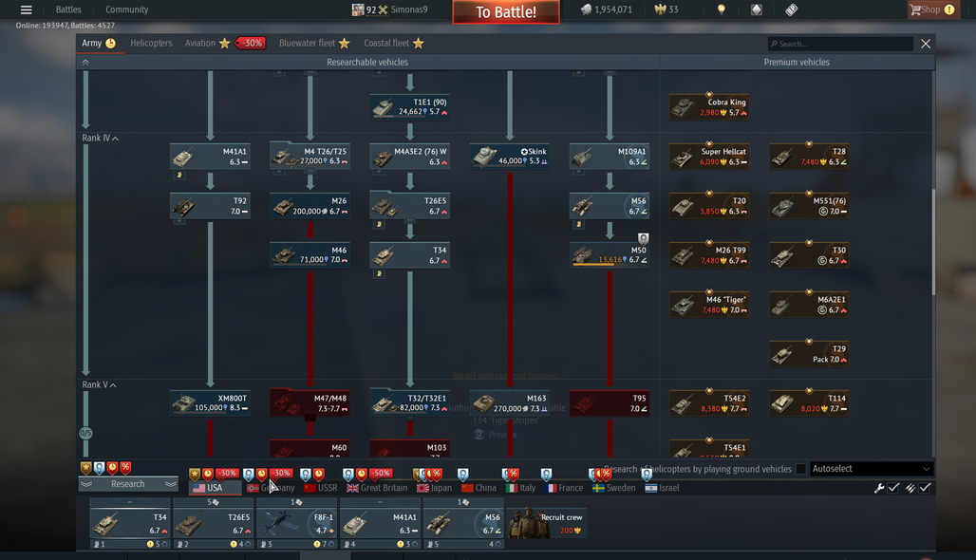Image resolution: width=976 pixels, height=560 pixels.
Task: Select the Great Britain nation tab
Action: tap(377, 488)
